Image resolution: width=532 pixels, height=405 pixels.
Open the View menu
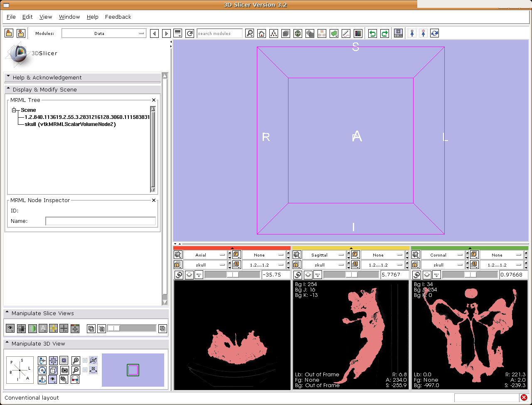(x=46, y=17)
